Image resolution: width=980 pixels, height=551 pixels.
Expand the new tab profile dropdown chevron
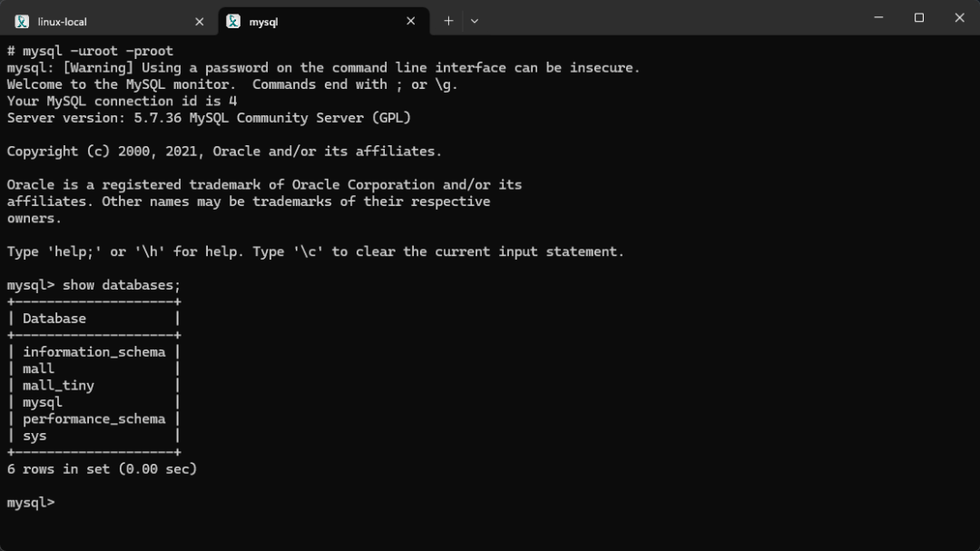[x=475, y=21]
